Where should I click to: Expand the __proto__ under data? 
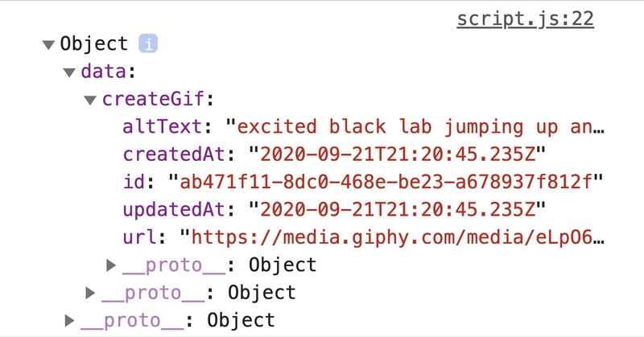(90, 293)
